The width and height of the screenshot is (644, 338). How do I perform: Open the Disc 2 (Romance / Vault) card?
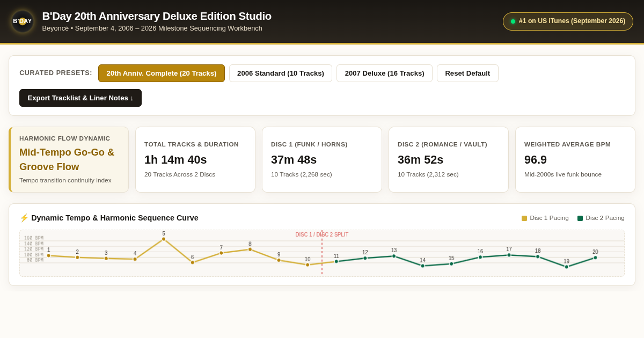click(x=449, y=160)
